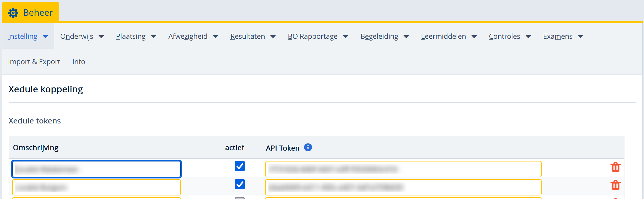Viewport: 644px width, 199px height.
Task: Focus the first Omschrijving input field
Action: (x=96, y=169)
